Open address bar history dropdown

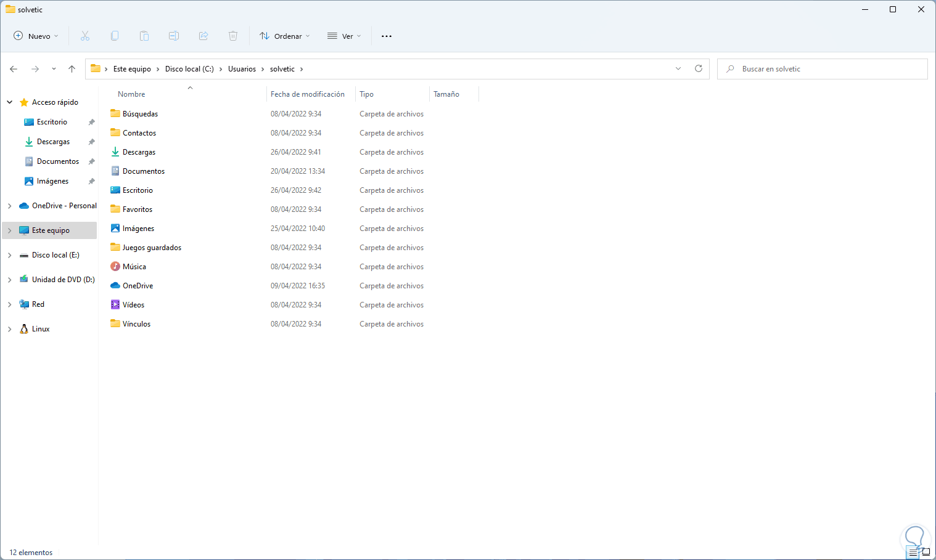[x=678, y=68]
